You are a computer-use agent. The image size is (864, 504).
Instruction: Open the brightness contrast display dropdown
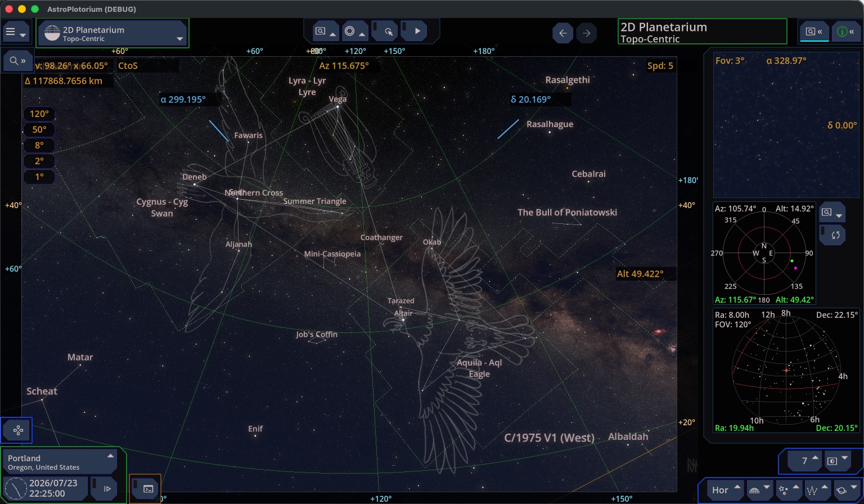(x=837, y=461)
